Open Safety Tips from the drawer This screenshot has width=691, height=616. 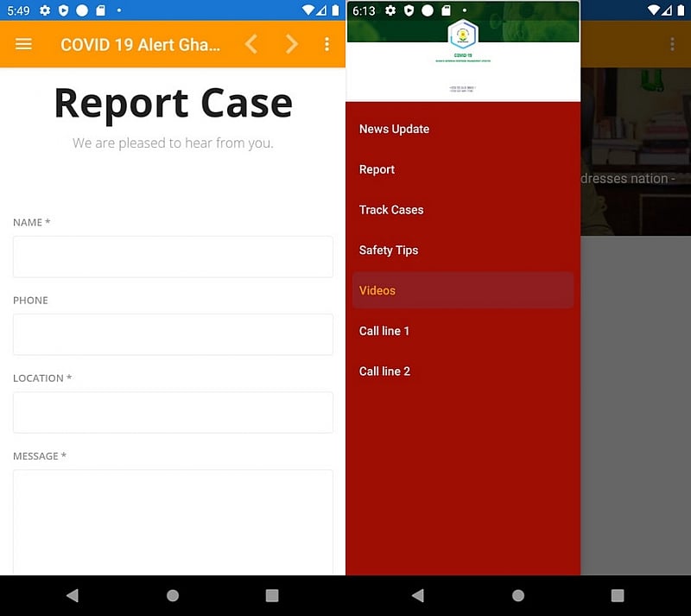pos(388,251)
